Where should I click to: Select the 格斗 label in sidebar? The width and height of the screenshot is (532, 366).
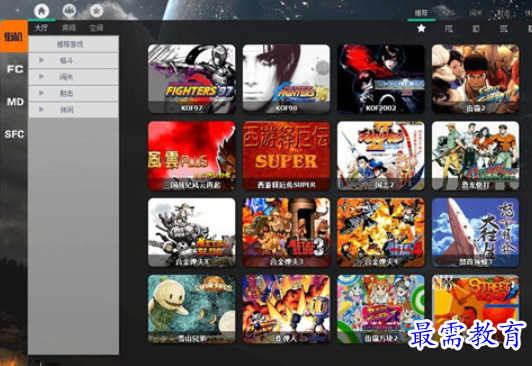(66, 61)
